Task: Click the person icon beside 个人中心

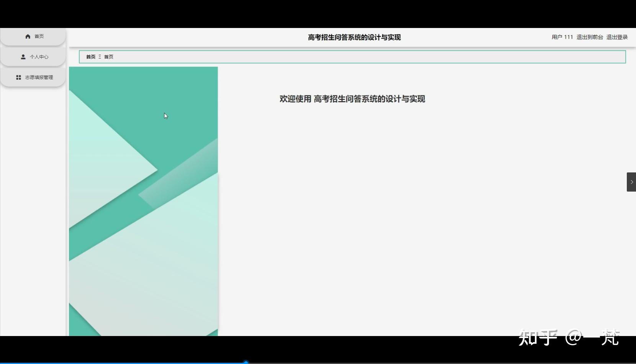Action: tap(23, 56)
